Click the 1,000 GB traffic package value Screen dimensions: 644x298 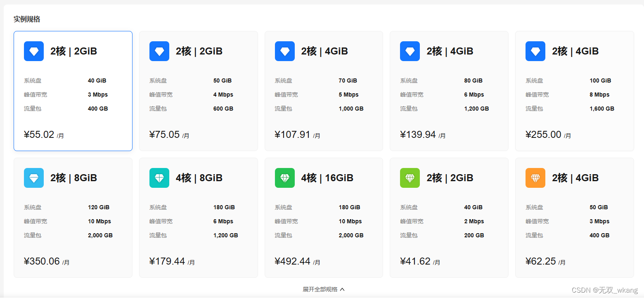(x=351, y=109)
